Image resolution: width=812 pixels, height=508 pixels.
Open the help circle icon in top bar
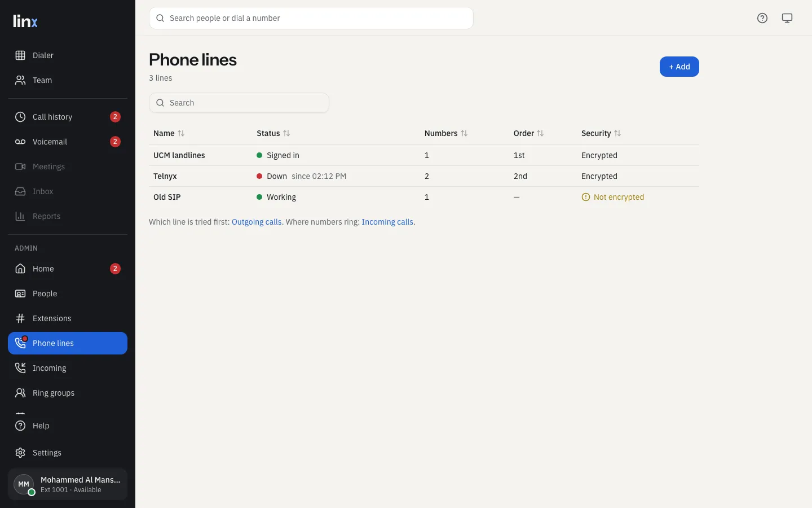(762, 18)
